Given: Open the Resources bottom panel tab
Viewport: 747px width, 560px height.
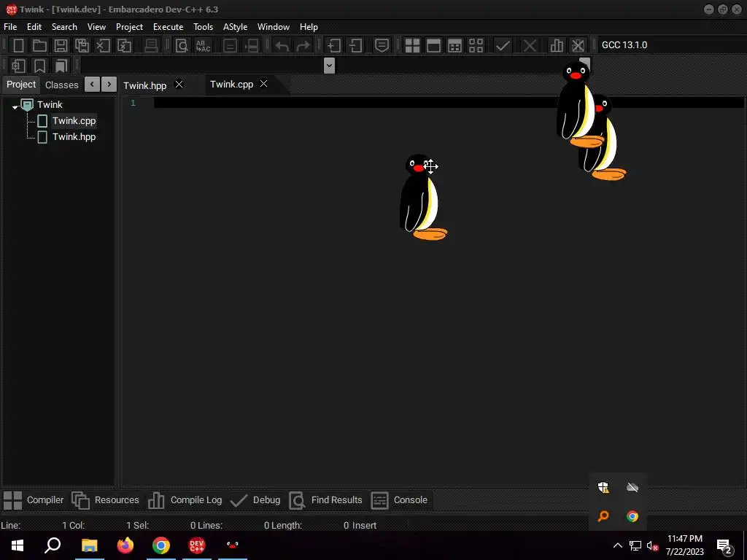Looking at the screenshot, I should (105, 500).
